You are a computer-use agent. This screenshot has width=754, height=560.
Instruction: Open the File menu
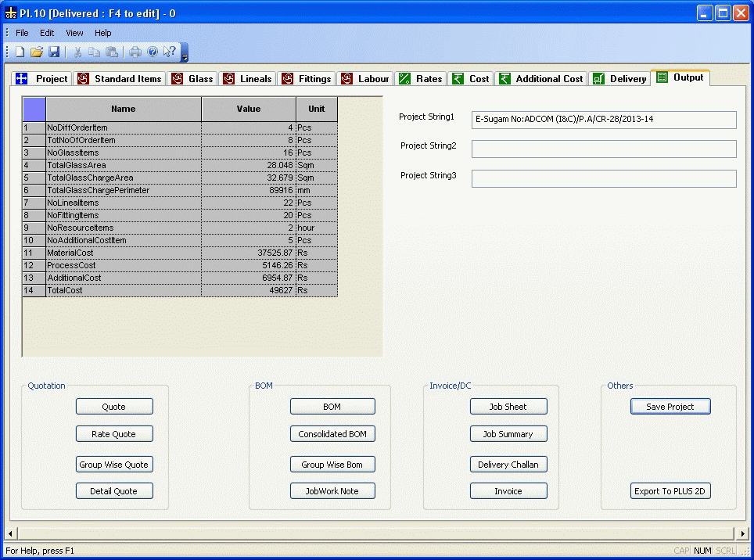coord(22,33)
